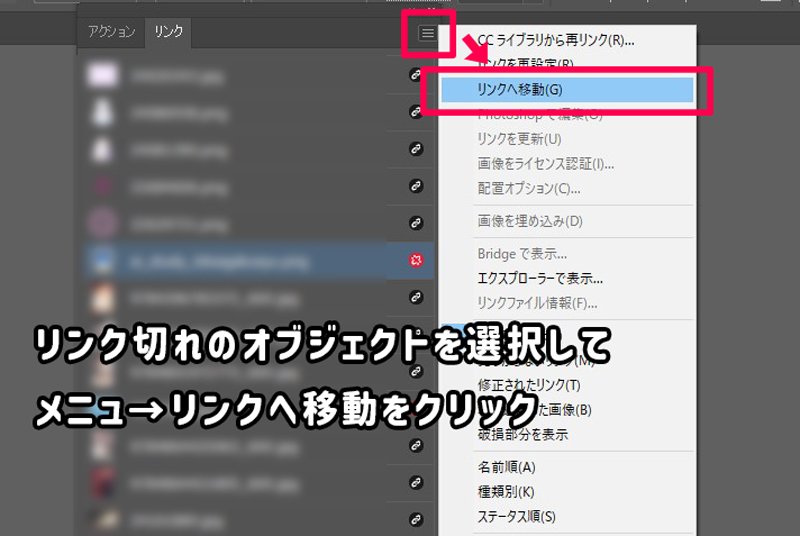This screenshot has width=800, height=536.
Task: Select the リンク panel tab
Action: point(169,32)
